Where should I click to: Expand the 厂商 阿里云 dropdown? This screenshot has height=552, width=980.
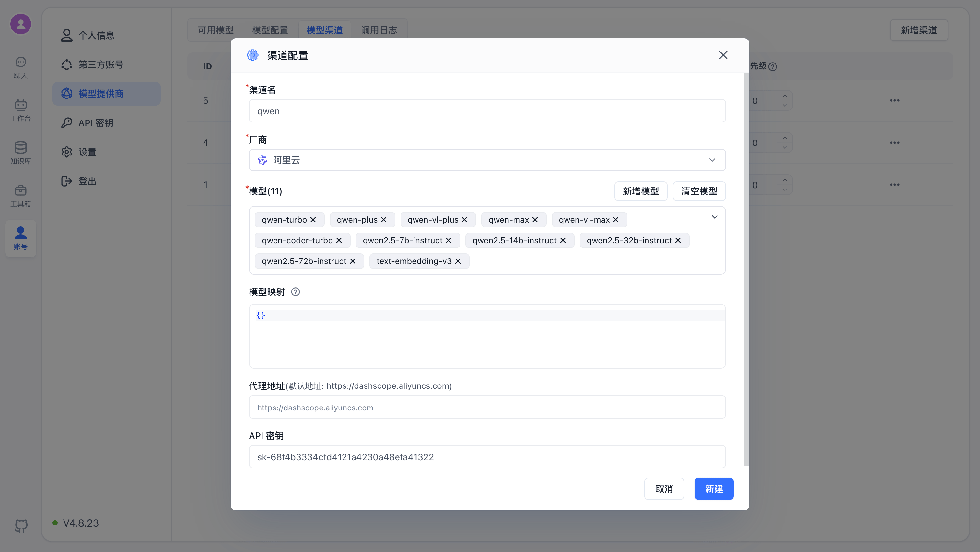click(x=712, y=160)
